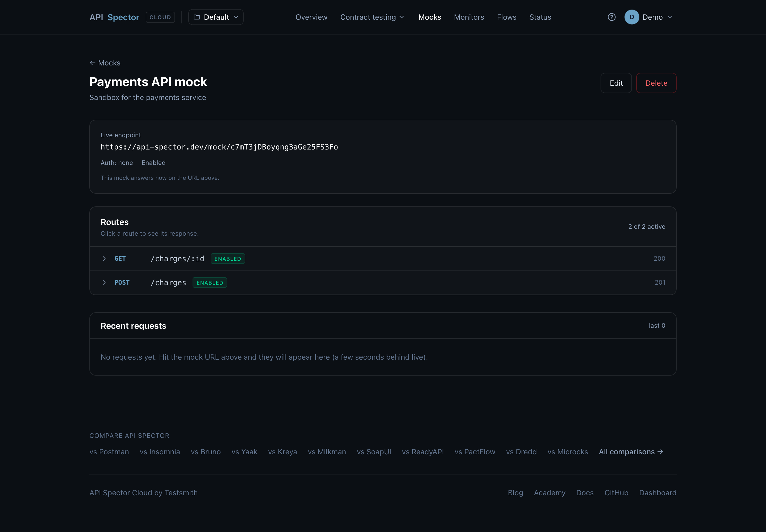The image size is (766, 532).
Task: Open the vs Postman comparison
Action: [109, 452]
